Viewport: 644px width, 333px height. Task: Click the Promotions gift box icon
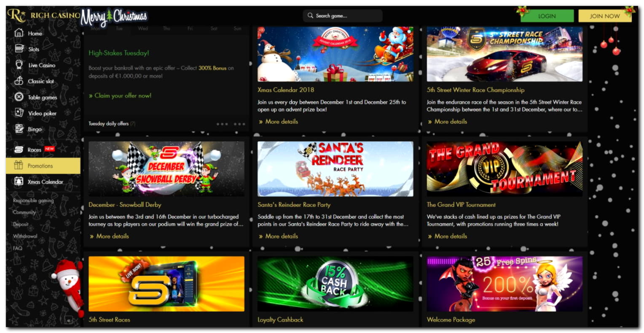point(19,165)
